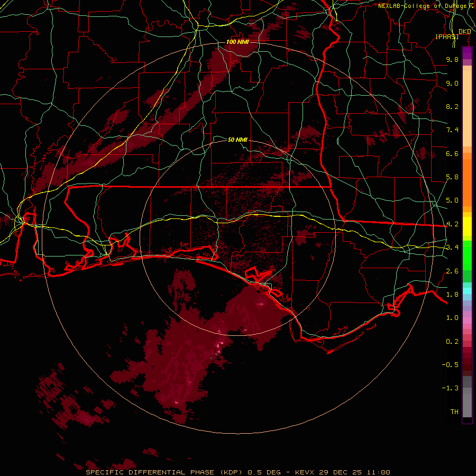Click the 7.4 scale value
This screenshot has width=476, height=476.
(x=452, y=130)
